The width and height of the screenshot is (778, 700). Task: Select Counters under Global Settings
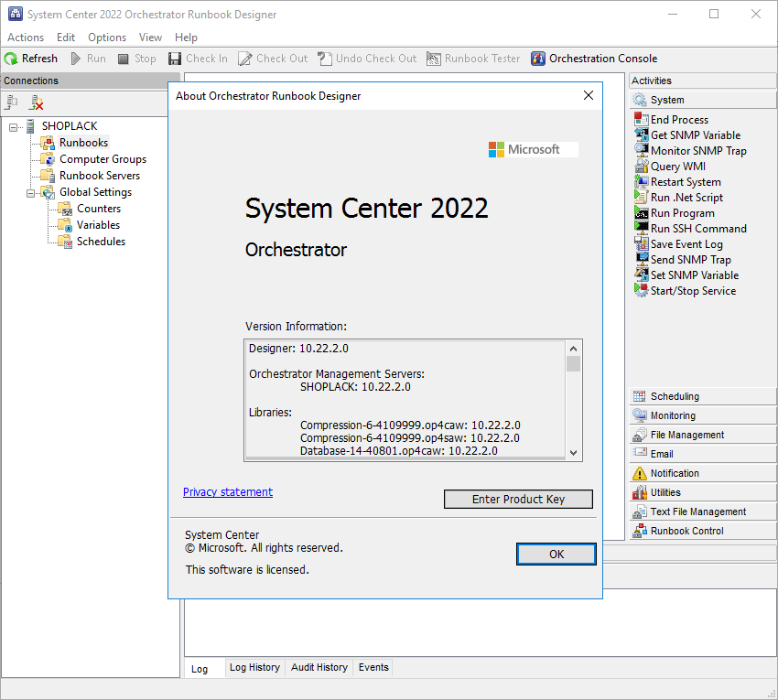pos(99,209)
